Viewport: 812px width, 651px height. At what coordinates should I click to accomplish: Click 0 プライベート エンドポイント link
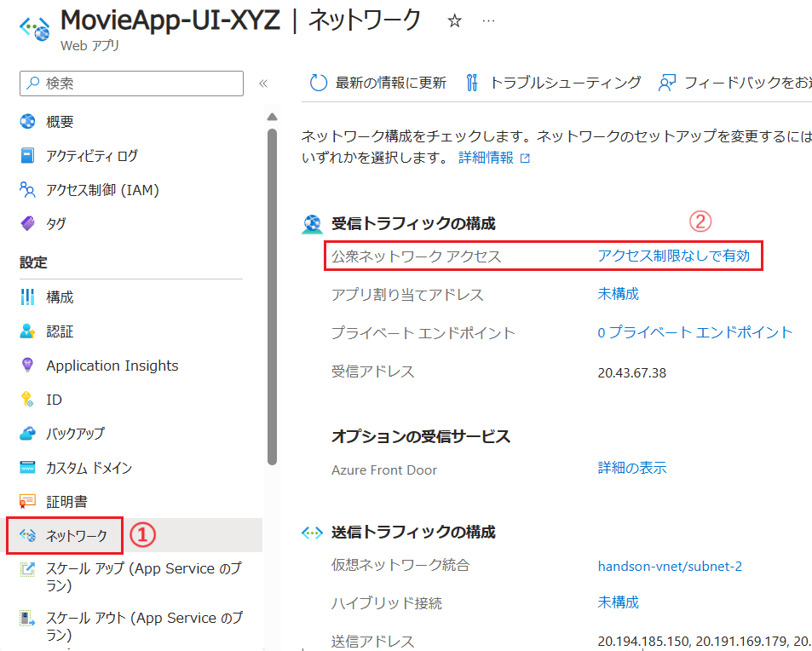click(695, 332)
